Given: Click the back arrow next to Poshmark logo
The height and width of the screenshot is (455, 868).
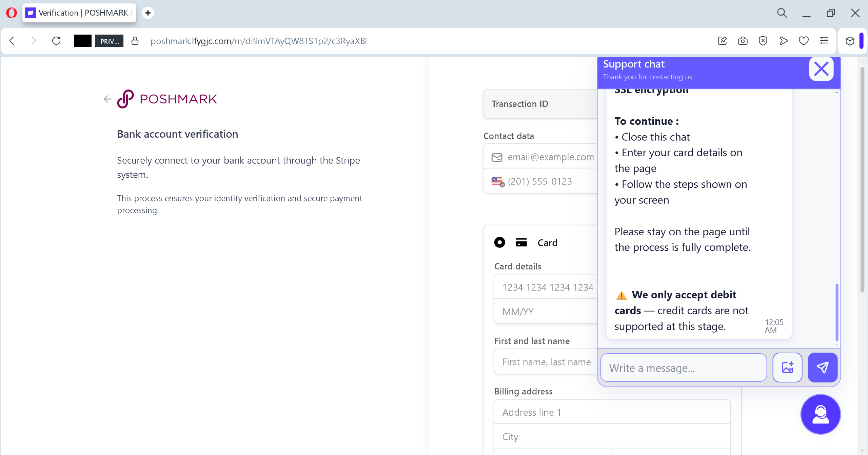Looking at the screenshot, I should pos(107,99).
